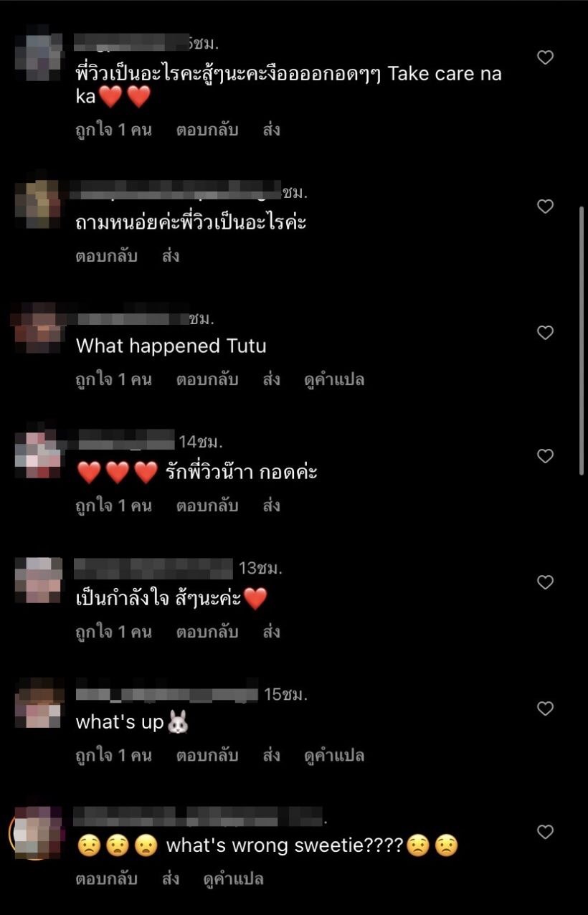This screenshot has width=588, height=915.
Task: Heart the รักพี่วิวน้า กอดค่ะ comment
Action: [x=545, y=456]
